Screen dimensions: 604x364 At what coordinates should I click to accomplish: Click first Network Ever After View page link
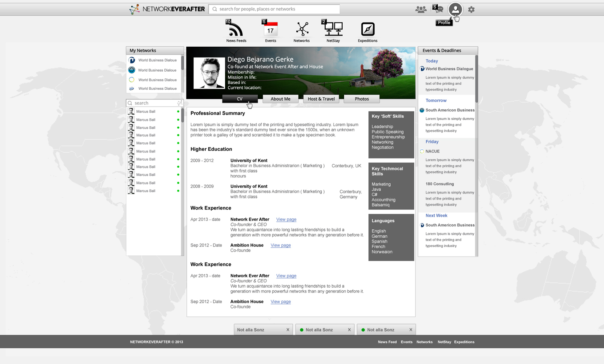tap(286, 220)
